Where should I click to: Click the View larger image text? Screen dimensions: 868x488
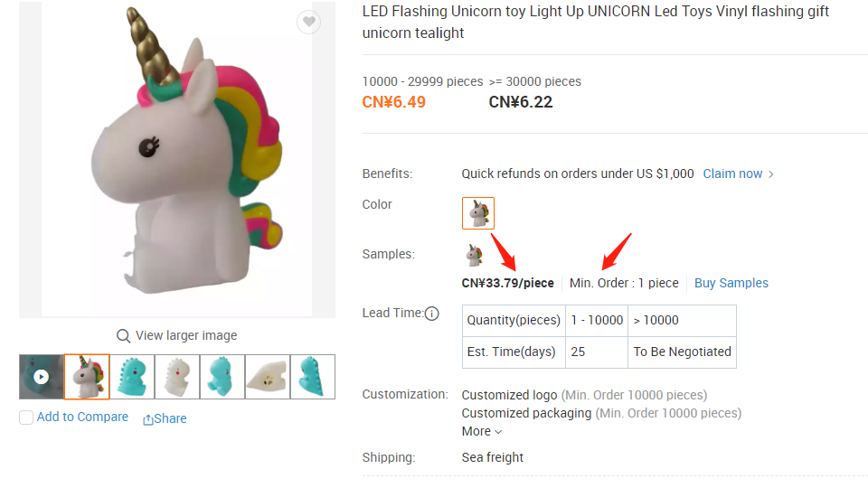[x=186, y=336]
